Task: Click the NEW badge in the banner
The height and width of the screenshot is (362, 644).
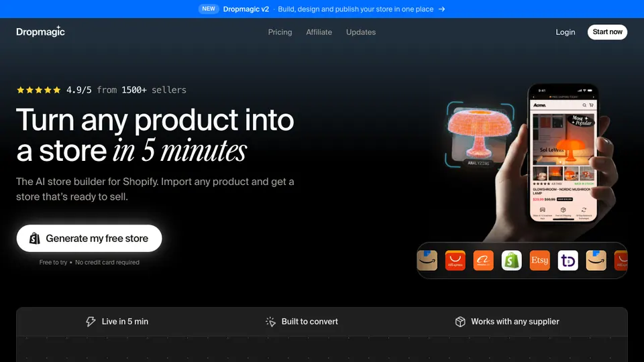Action: [209, 9]
